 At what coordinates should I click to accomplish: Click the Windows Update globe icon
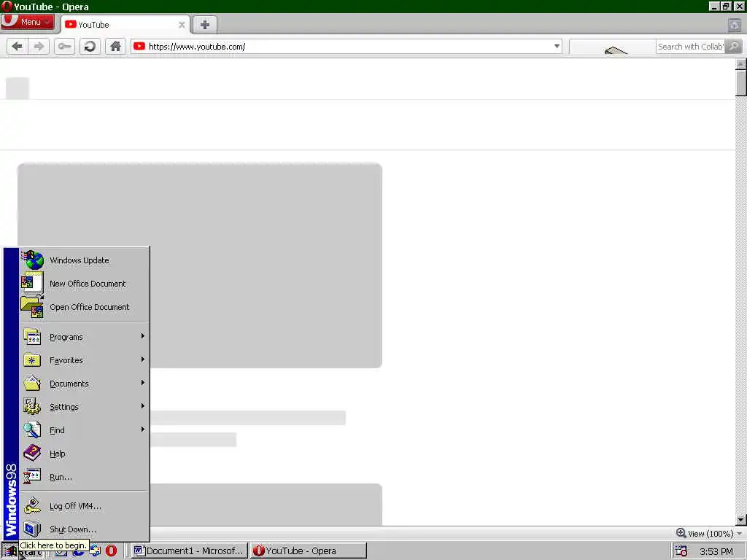coord(32,260)
